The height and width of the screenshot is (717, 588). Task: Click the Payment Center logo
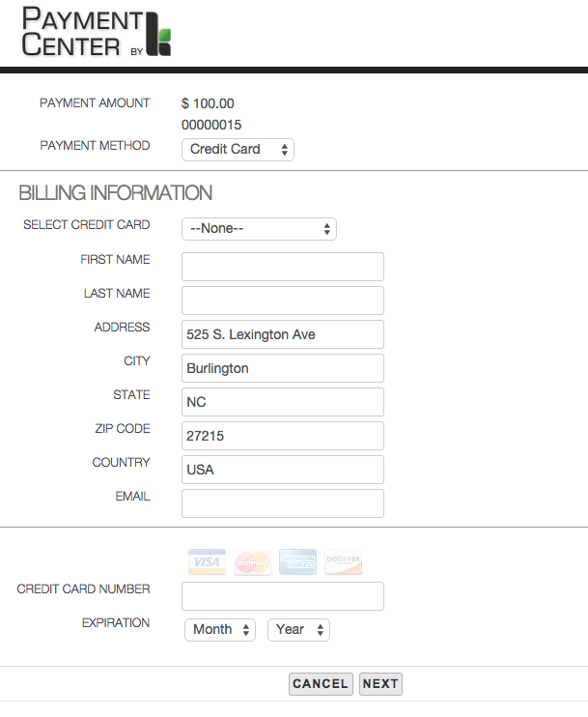(97, 32)
